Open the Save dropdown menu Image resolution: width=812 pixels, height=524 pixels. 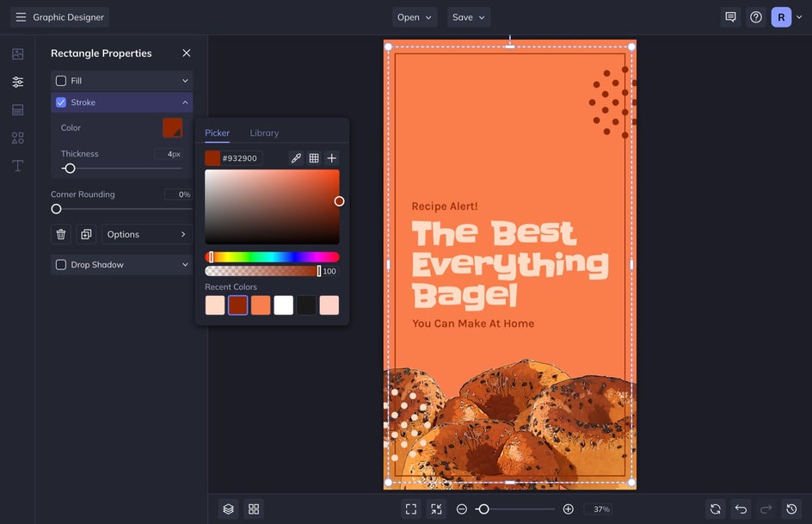click(469, 17)
